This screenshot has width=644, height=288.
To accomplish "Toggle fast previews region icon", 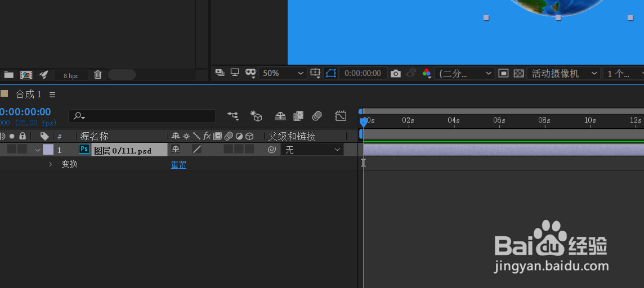I will click(503, 73).
